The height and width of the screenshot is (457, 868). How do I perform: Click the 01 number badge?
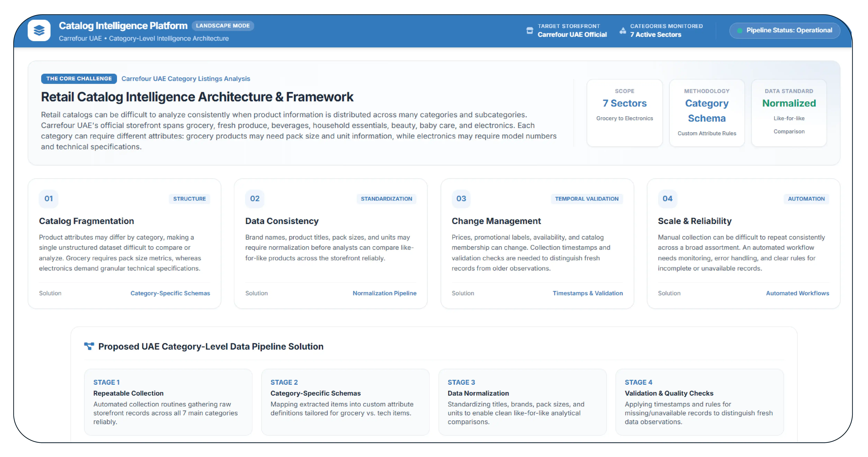(48, 199)
